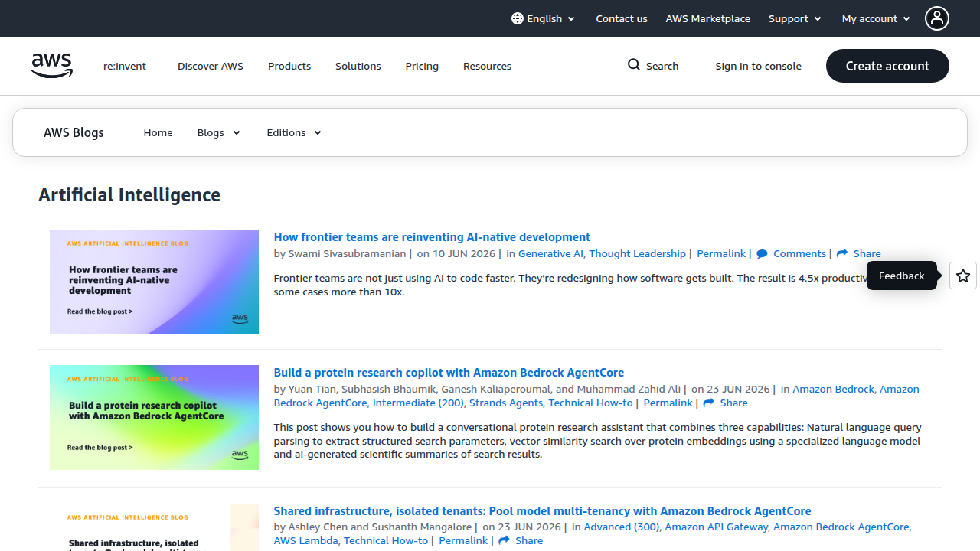Click the AWS Blogs title
Viewport: 980px width, 551px height.
(x=73, y=132)
